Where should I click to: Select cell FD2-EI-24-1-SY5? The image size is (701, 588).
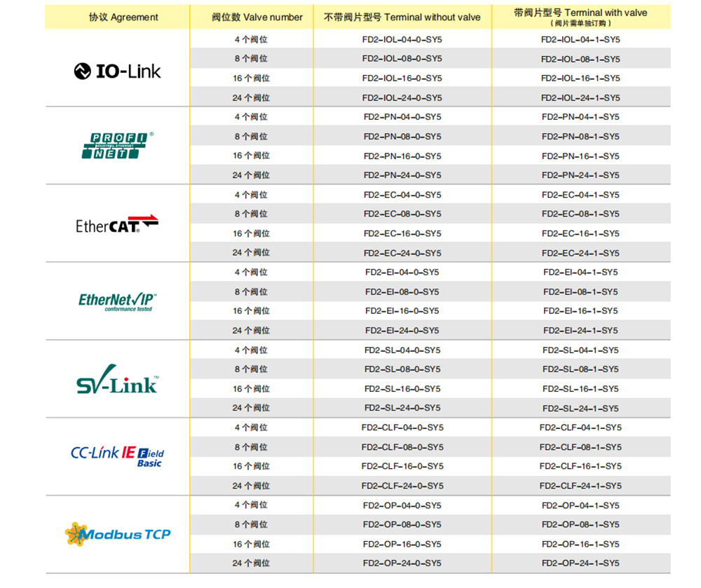point(580,331)
